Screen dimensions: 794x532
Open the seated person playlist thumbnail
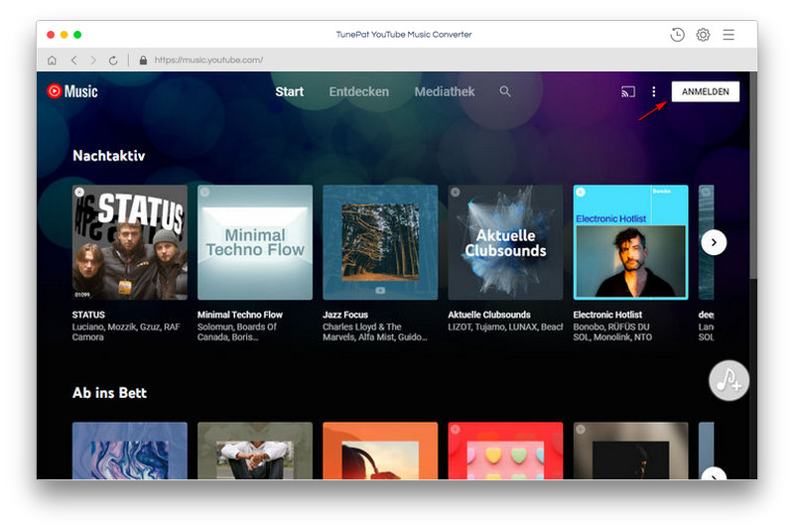(255, 451)
